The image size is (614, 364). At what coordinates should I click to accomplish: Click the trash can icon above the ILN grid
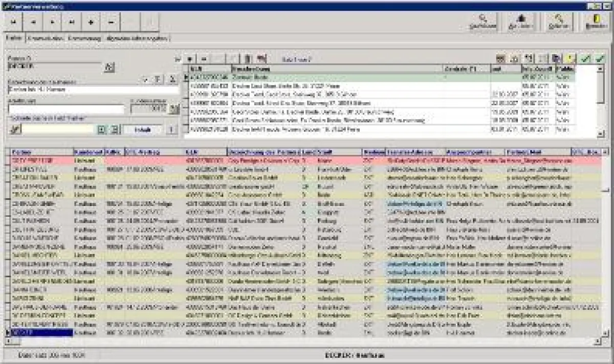click(x=248, y=59)
